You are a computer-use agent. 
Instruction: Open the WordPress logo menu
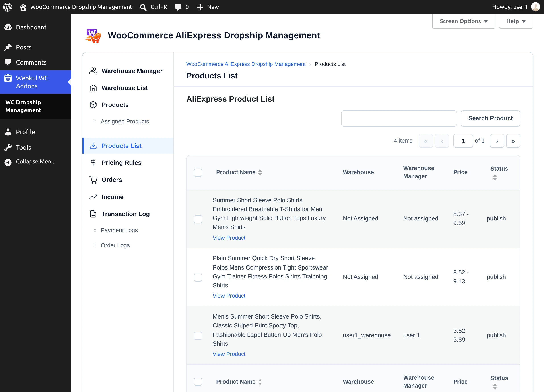point(8,7)
